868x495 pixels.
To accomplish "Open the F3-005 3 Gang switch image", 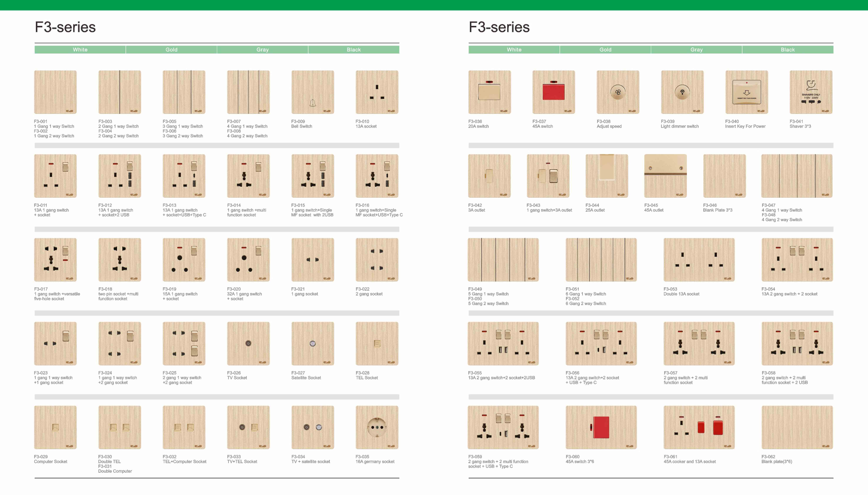I will [184, 92].
